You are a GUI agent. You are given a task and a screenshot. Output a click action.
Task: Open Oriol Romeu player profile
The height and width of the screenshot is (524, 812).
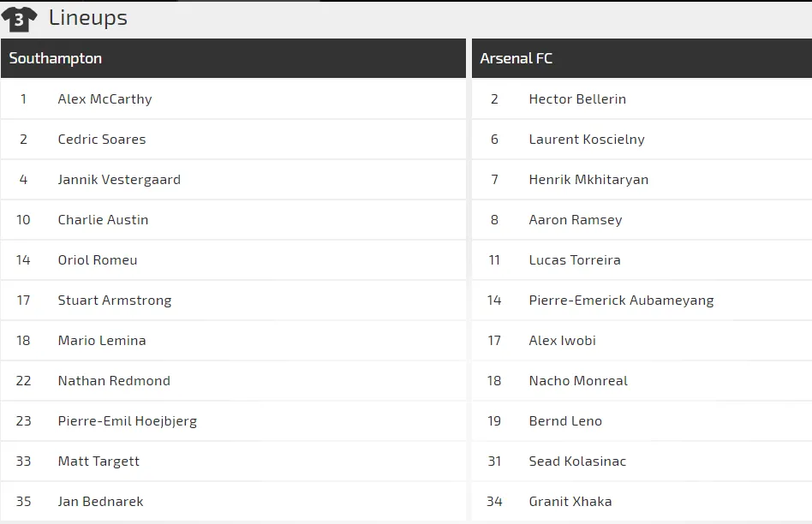click(x=98, y=260)
